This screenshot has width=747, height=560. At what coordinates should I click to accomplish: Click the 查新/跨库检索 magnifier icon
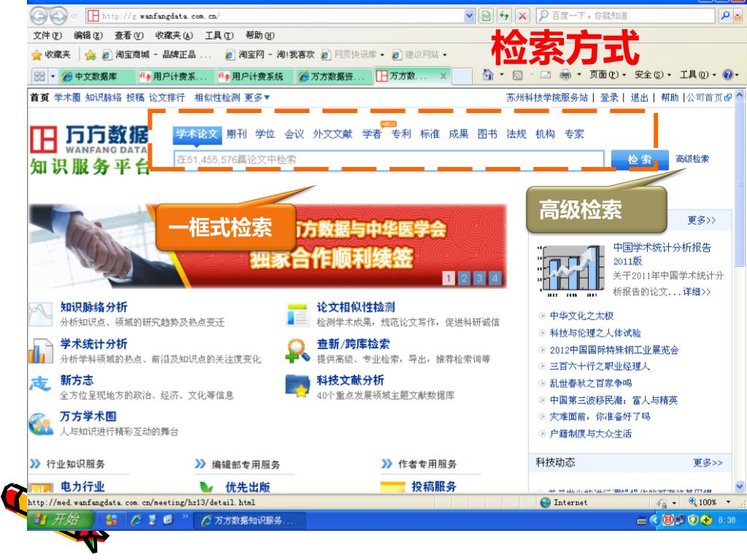click(x=298, y=351)
